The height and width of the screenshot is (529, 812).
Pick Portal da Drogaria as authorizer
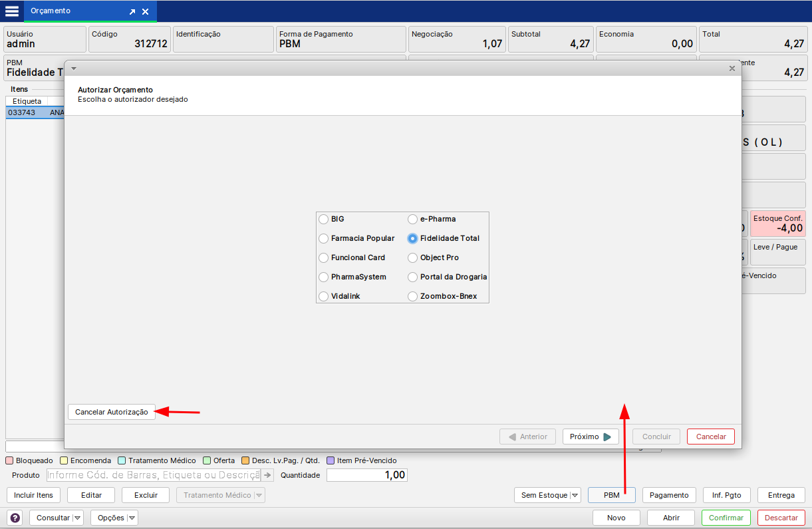[413, 277]
